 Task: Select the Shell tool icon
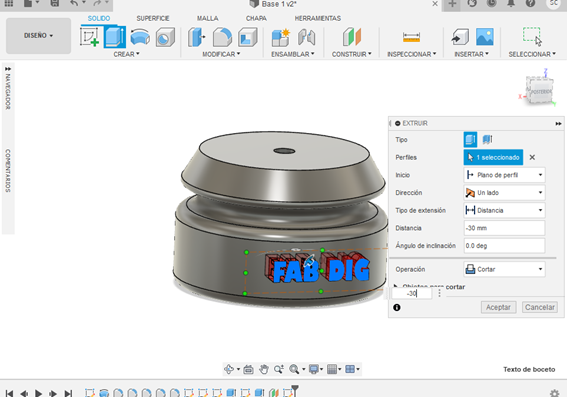[x=248, y=37]
